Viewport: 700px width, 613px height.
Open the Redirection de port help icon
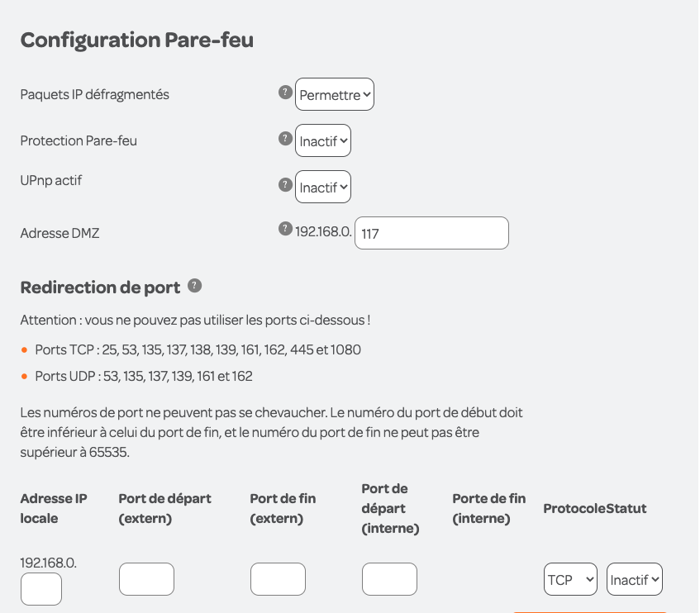coord(194,286)
